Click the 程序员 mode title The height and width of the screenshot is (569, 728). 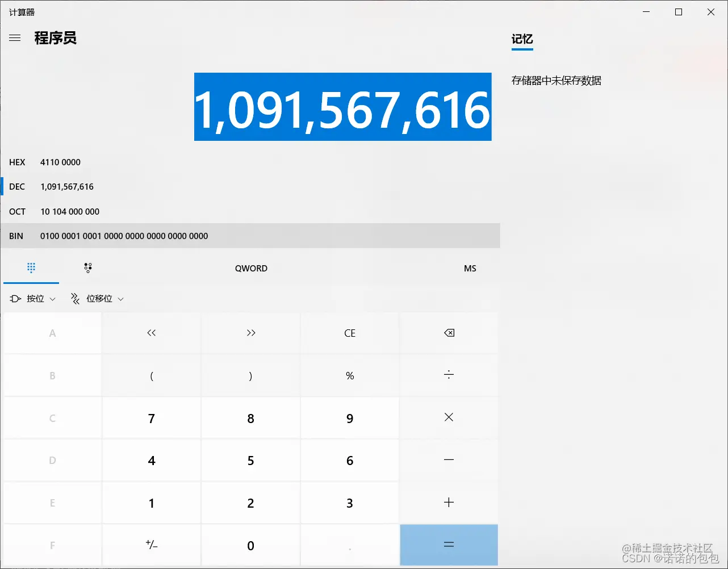pyautogui.click(x=55, y=38)
